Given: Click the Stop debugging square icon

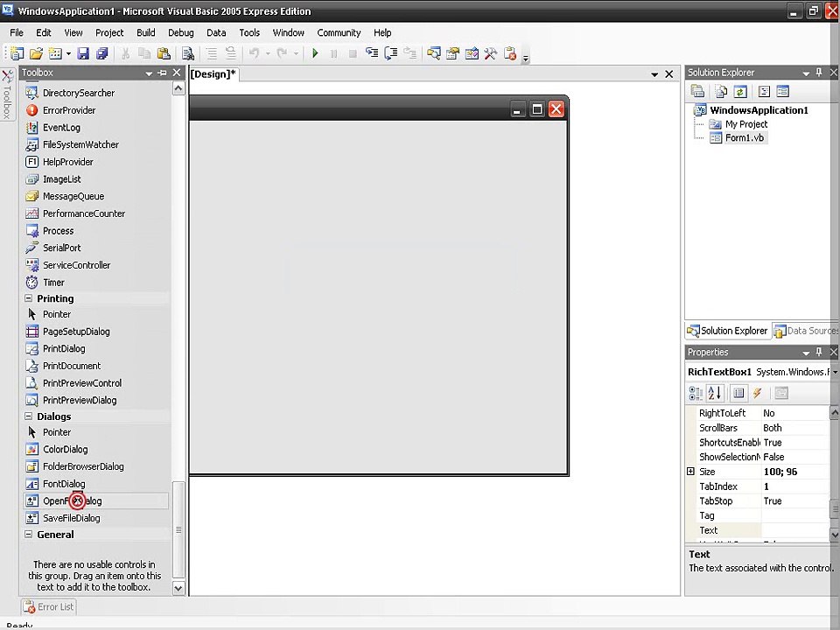Looking at the screenshot, I should pyautogui.click(x=353, y=53).
